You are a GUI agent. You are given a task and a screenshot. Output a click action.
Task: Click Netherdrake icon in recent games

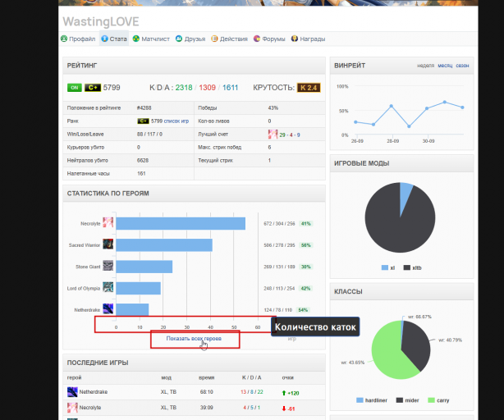[72, 392]
